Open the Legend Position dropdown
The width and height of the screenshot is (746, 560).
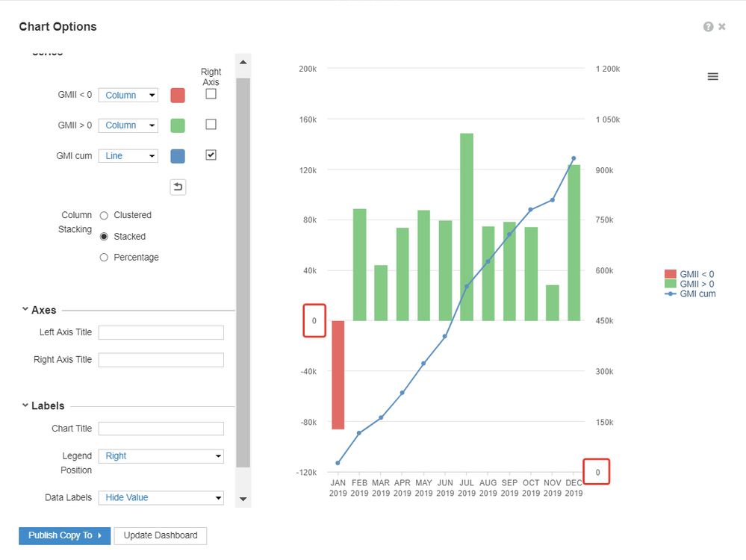tap(161, 455)
